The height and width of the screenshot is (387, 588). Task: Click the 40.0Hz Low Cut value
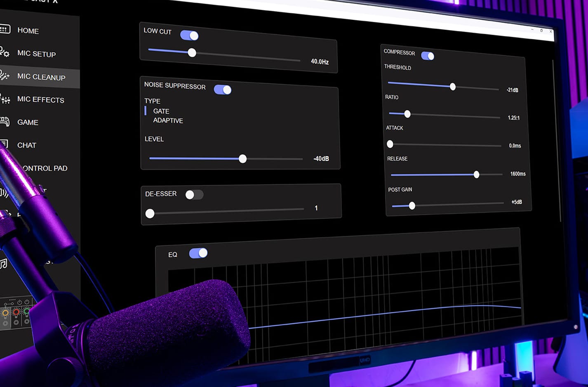click(x=320, y=61)
